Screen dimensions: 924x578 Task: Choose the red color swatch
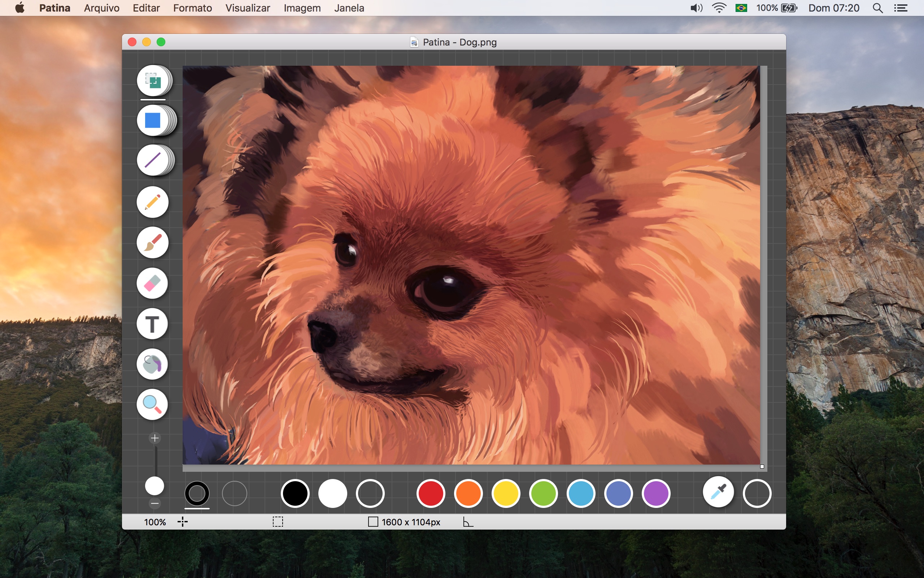click(431, 493)
